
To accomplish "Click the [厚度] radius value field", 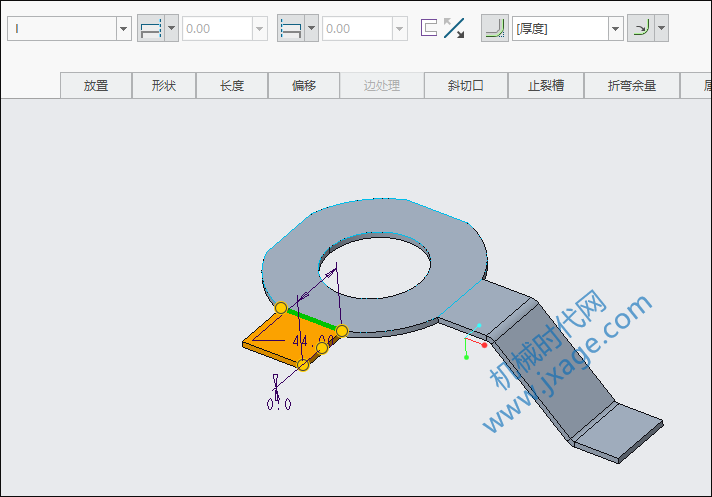I will click(560, 29).
